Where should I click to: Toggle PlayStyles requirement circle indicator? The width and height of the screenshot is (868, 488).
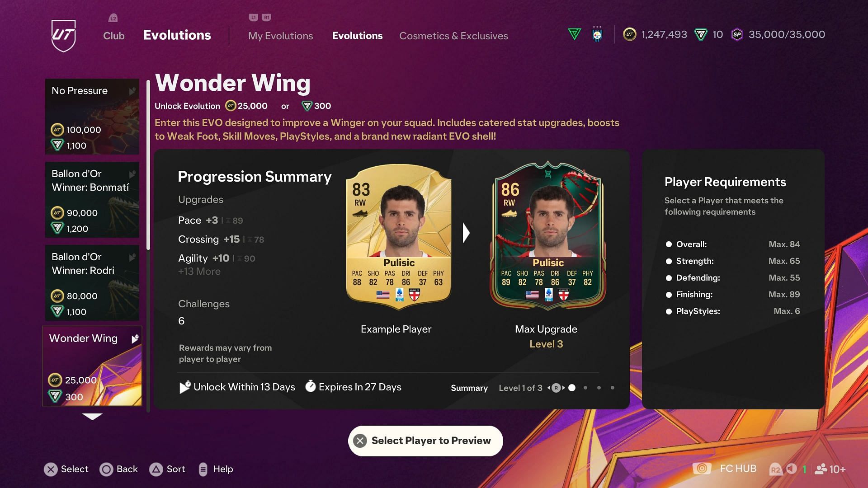pos(668,310)
